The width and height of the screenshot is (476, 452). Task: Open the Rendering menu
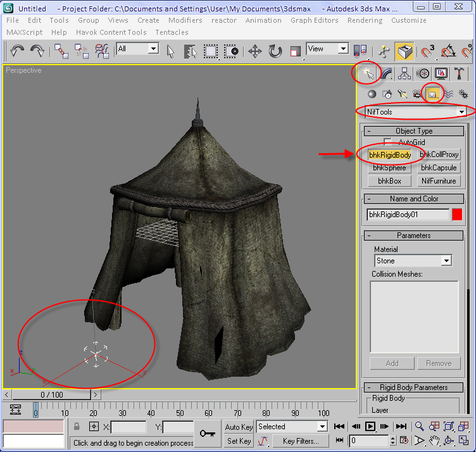[x=365, y=20]
